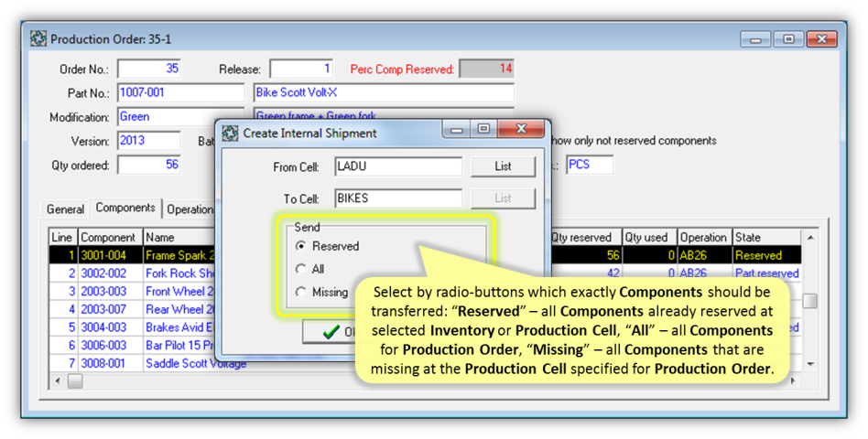
Task: Switch to the General tab
Action: 65,209
